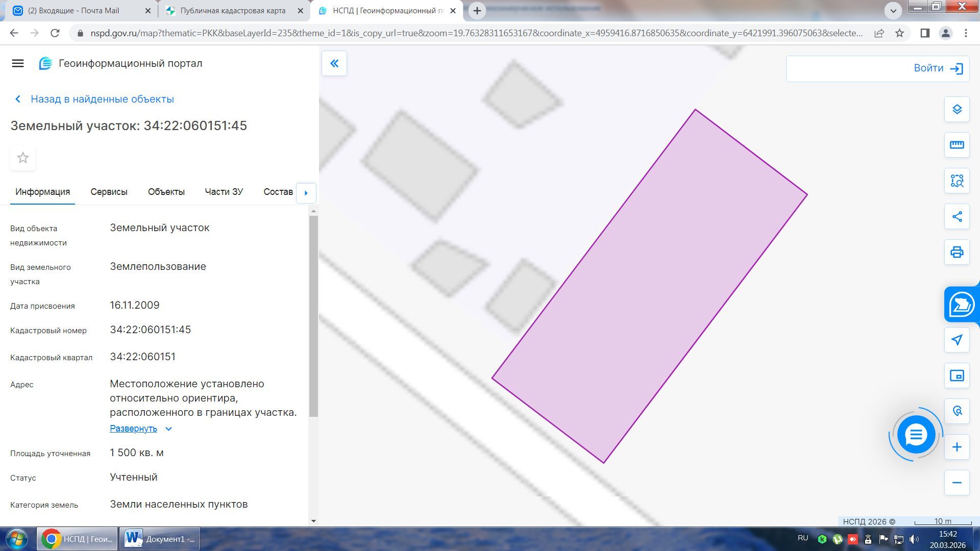
Task: Open Chrome tab search dropdown arrow
Action: (893, 10)
